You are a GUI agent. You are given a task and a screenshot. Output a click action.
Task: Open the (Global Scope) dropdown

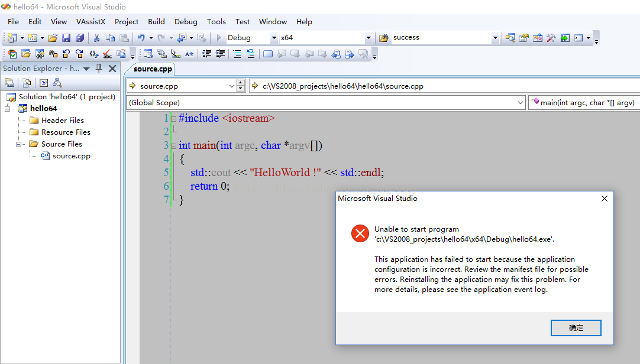point(521,103)
